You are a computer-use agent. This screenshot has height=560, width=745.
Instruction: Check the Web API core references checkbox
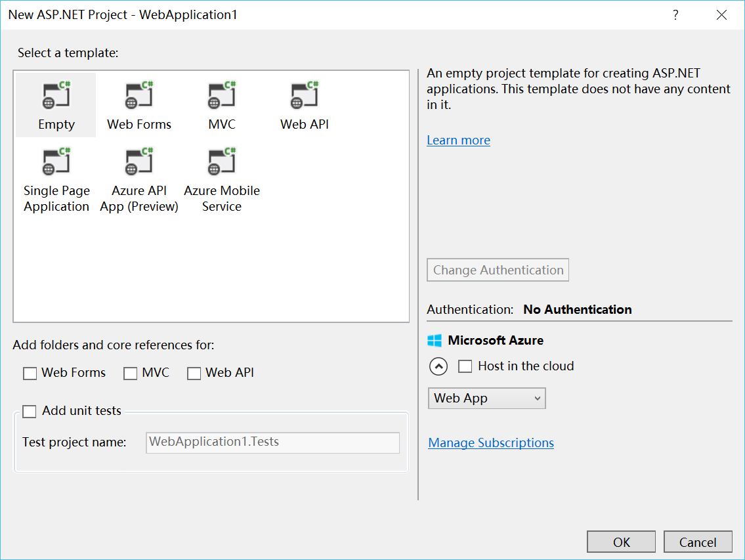coord(194,373)
